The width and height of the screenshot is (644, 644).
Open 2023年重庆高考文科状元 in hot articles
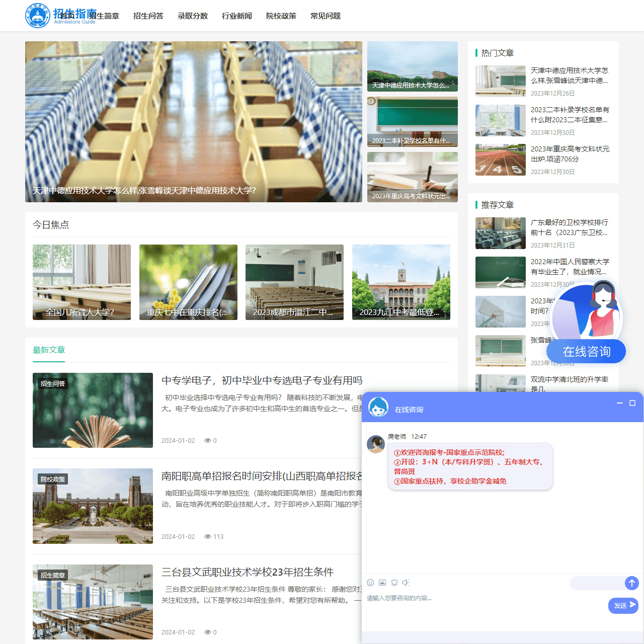pyautogui.click(x=570, y=154)
